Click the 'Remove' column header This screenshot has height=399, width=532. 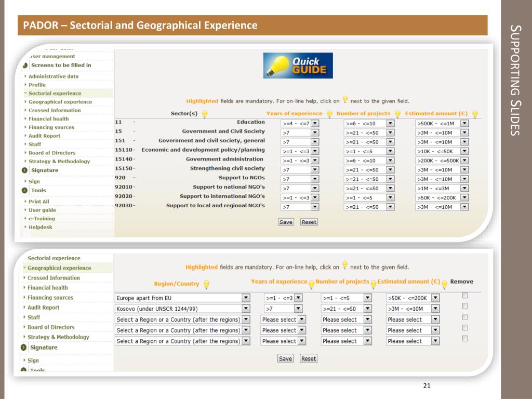pyautogui.click(x=461, y=282)
